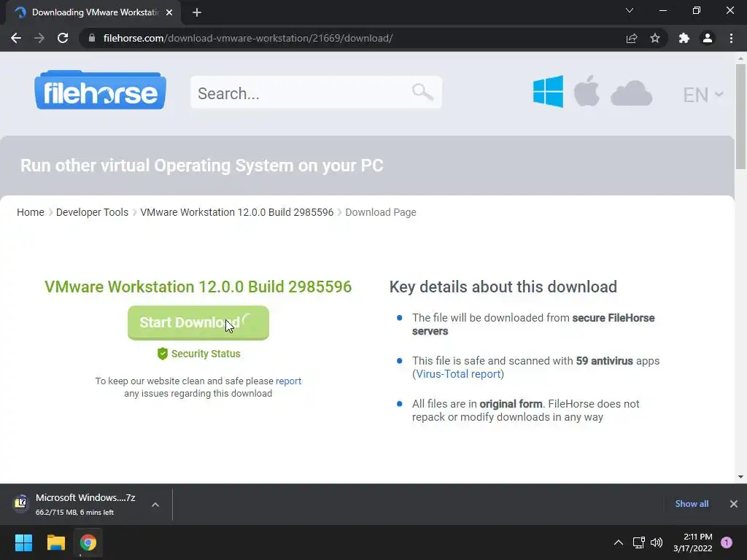
Task: Share this page from address bar
Action: (632, 38)
